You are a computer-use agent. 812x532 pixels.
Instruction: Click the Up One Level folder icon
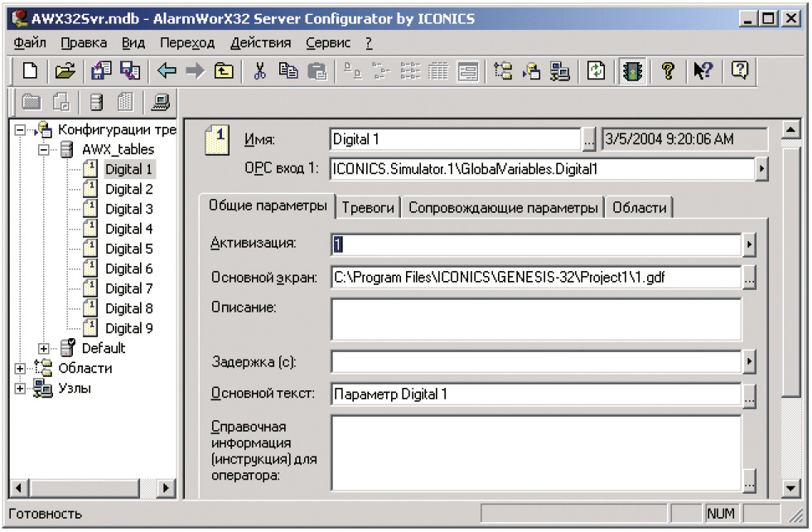point(224,72)
